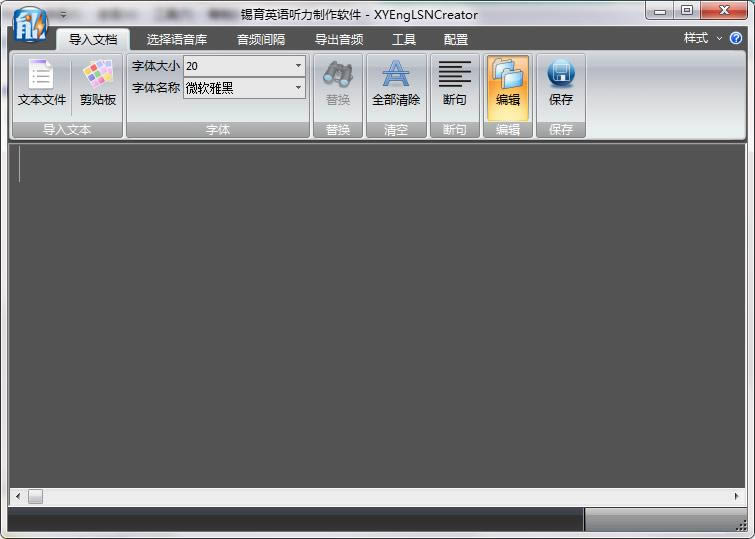The image size is (755, 539).
Task: Click inside the dark text editing area
Action: coord(377,316)
